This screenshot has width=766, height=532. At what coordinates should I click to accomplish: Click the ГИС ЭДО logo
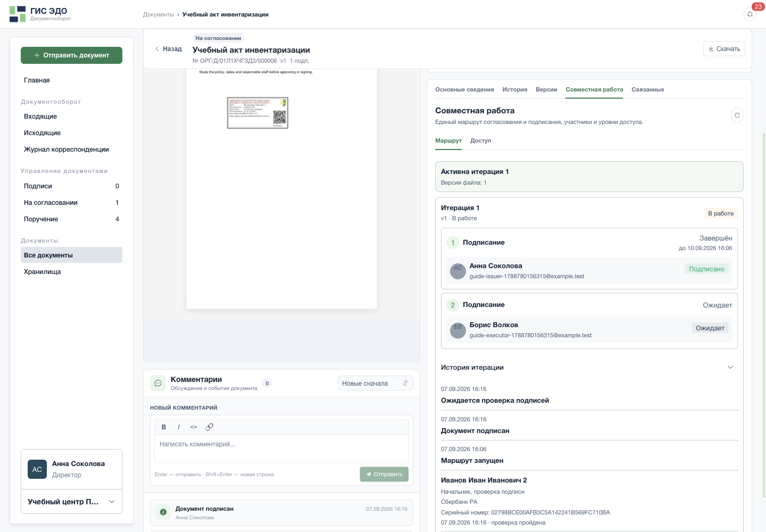(40, 14)
